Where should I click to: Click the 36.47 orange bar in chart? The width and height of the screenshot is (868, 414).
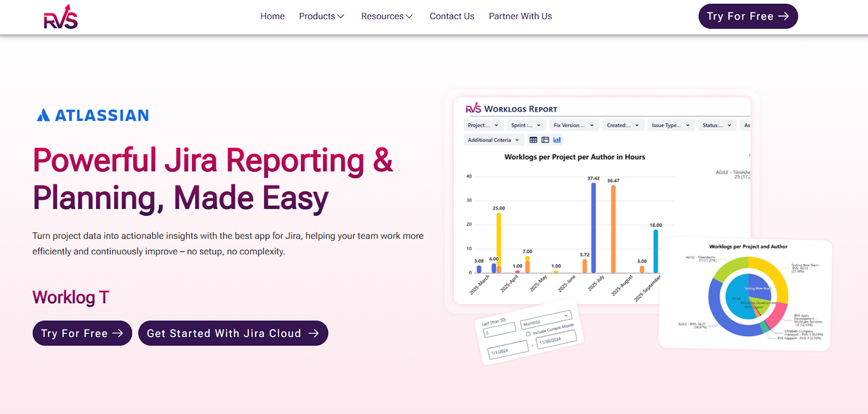614,229
